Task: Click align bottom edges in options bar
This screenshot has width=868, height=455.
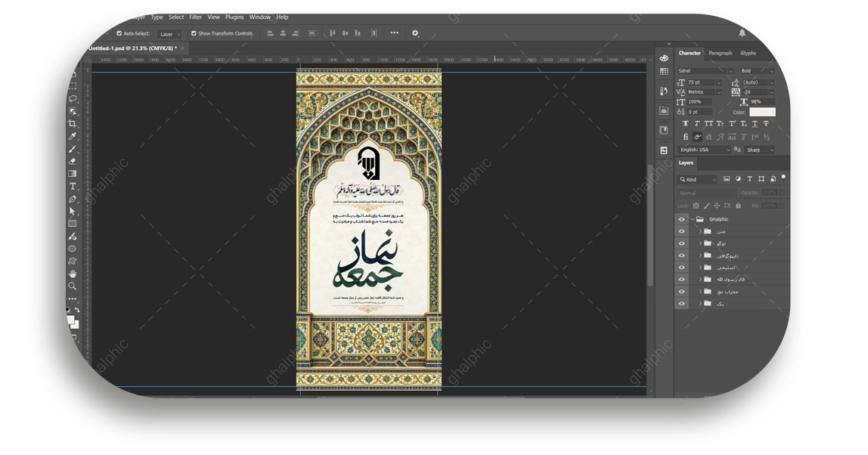Action: coord(358,33)
